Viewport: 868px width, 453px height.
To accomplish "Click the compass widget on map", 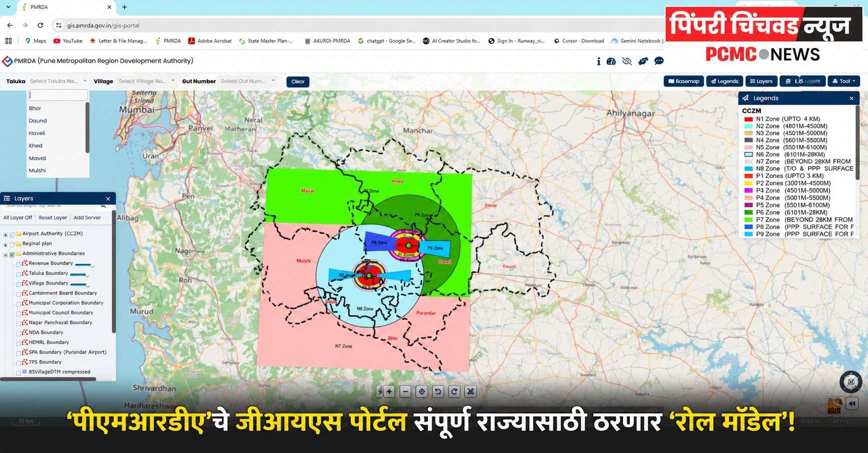I will (850, 382).
